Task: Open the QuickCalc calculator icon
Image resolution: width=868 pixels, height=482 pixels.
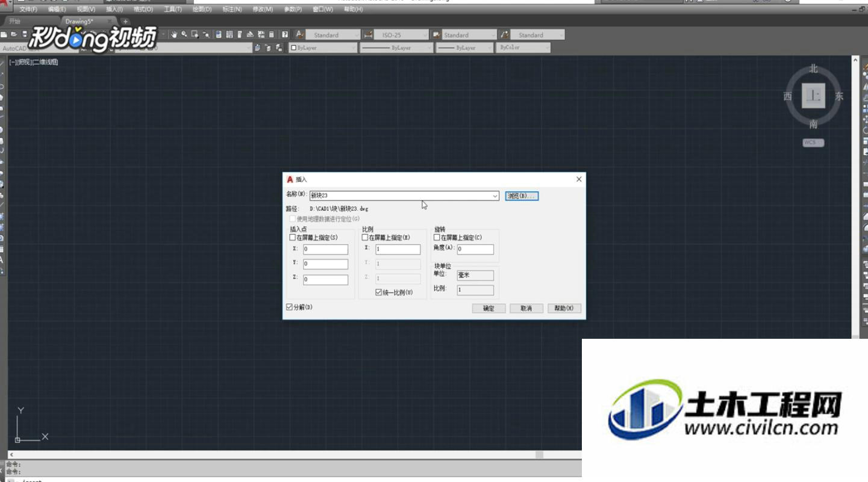Action: (x=272, y=34)
